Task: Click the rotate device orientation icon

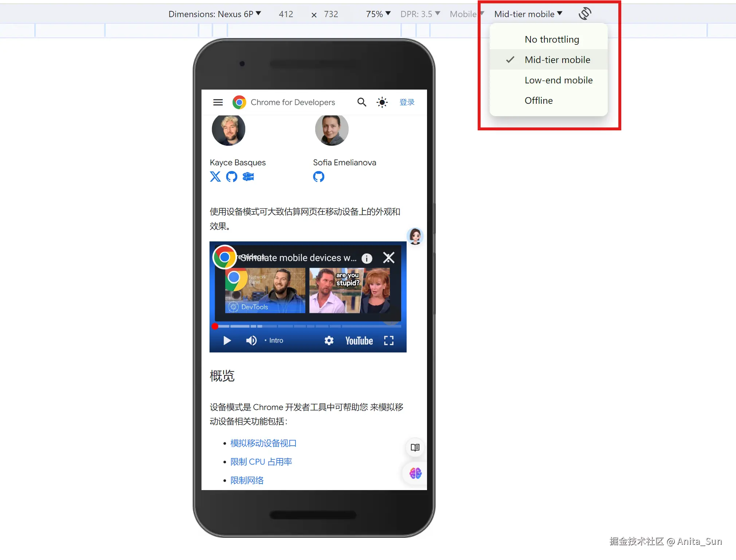Action: tap(584, 14)
